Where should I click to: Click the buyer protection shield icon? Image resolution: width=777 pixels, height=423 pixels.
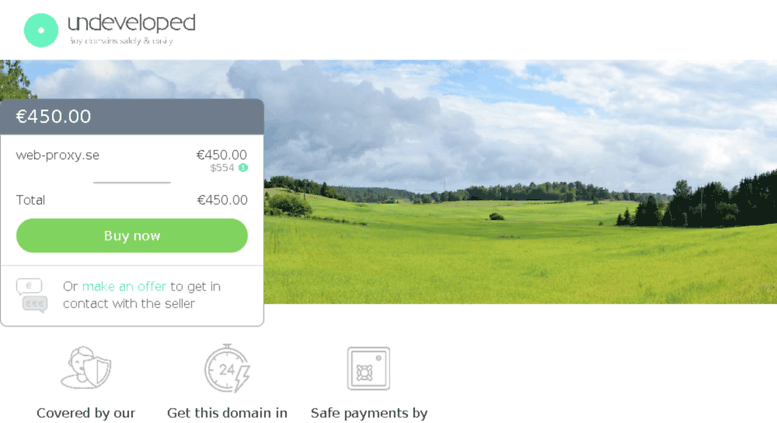(86, 368)
